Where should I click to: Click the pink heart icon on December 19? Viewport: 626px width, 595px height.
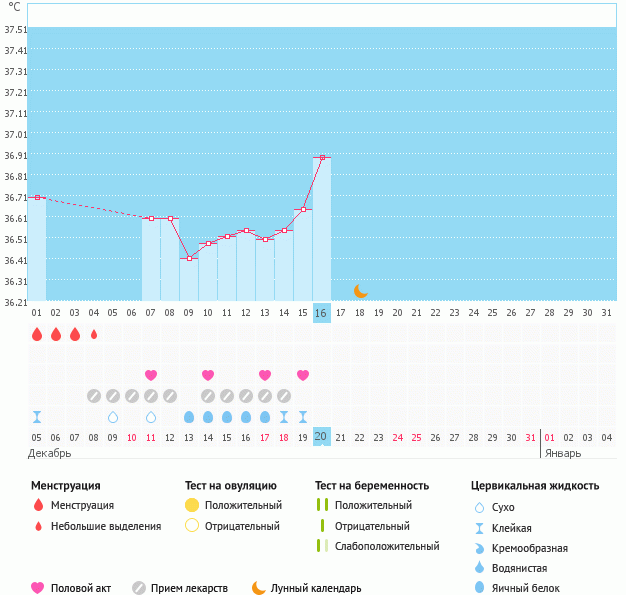pos(303,375)
